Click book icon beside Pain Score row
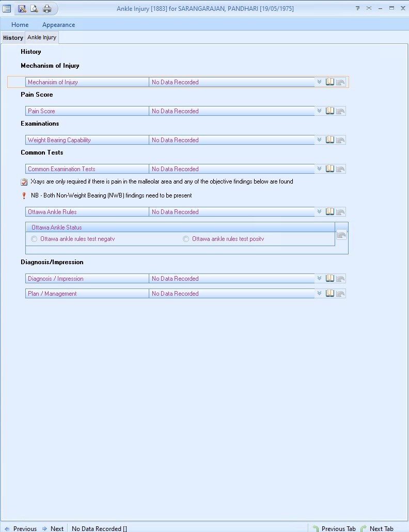This screenshot has height=532, width=409. 330,111
